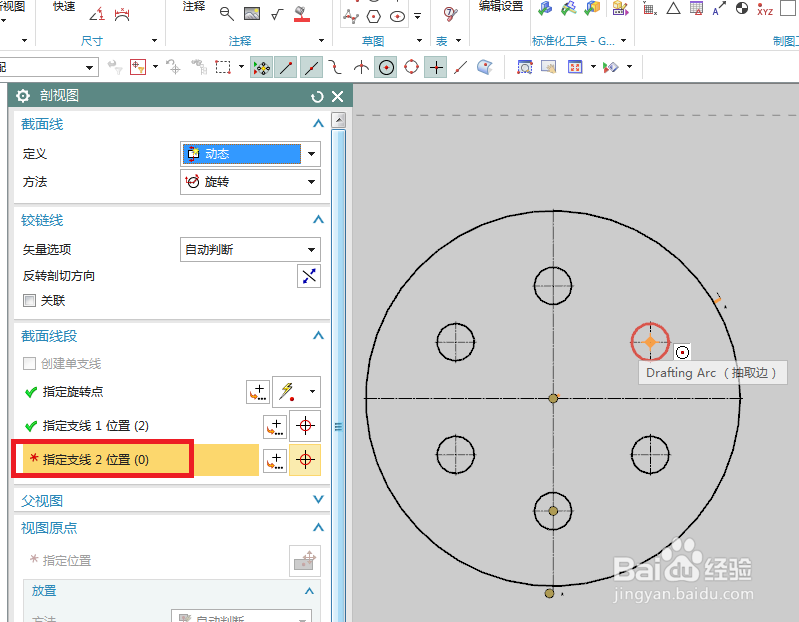Image resolution: width=799 pixels, height=622 pixels.
Task: Click the crosshair target for 指定支线 2 位置
Action: click(305, 460)
